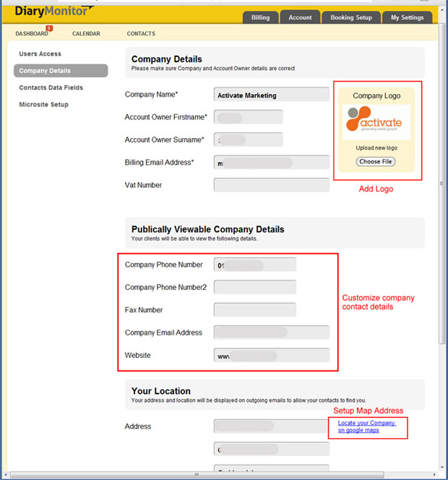The height and width of the screenshot is (480, 448).
Task: Open the Account tab
Action: tap(300, 17)
